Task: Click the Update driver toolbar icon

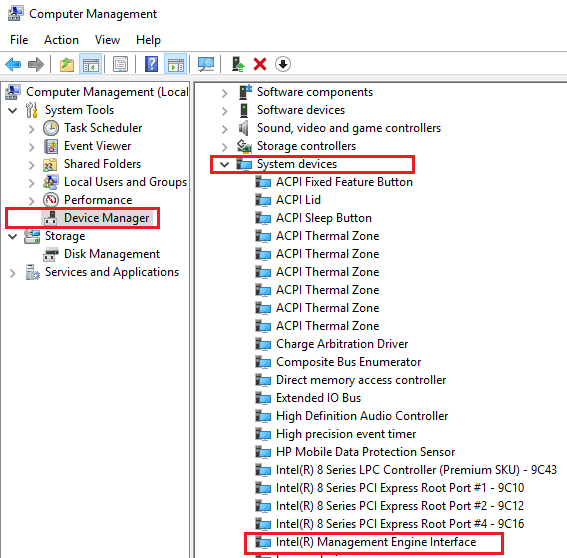Action: (238, 65)
